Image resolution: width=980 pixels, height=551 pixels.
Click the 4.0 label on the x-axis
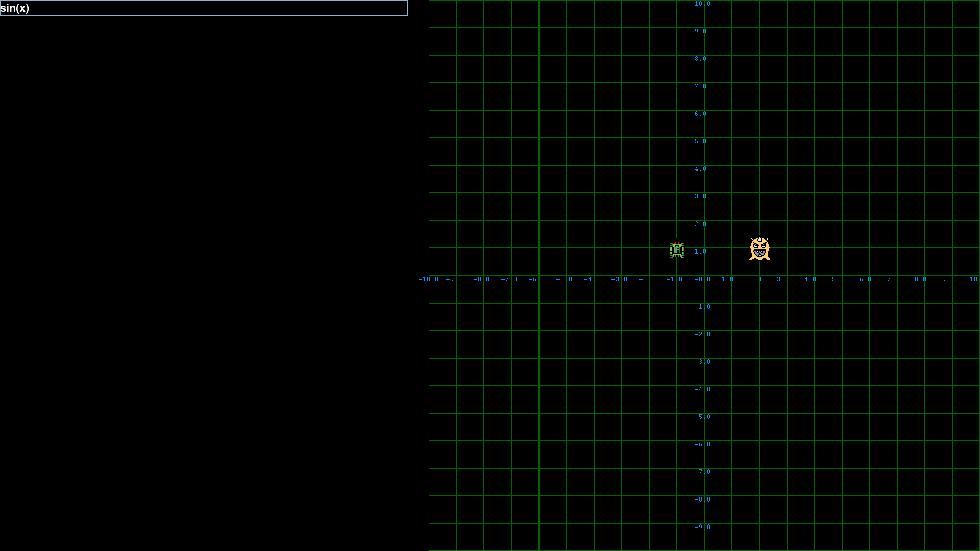coord(810,279)
